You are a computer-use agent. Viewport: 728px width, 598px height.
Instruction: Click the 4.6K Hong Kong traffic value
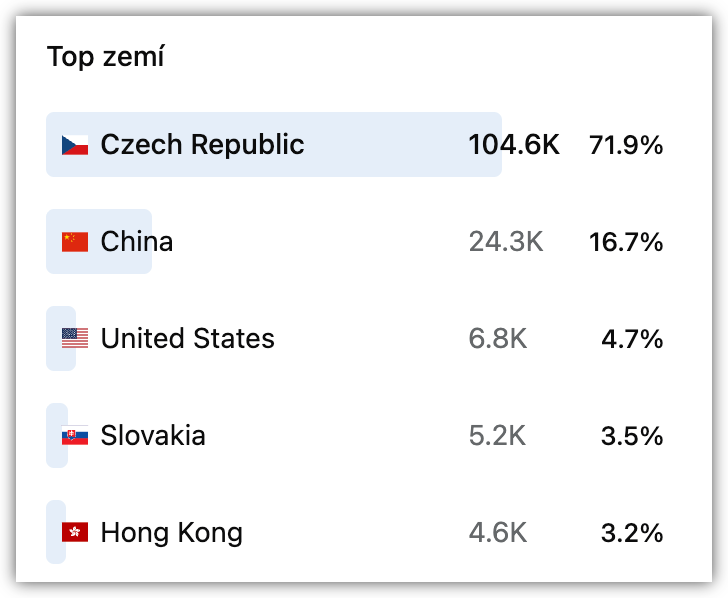[x=498, y=533]
